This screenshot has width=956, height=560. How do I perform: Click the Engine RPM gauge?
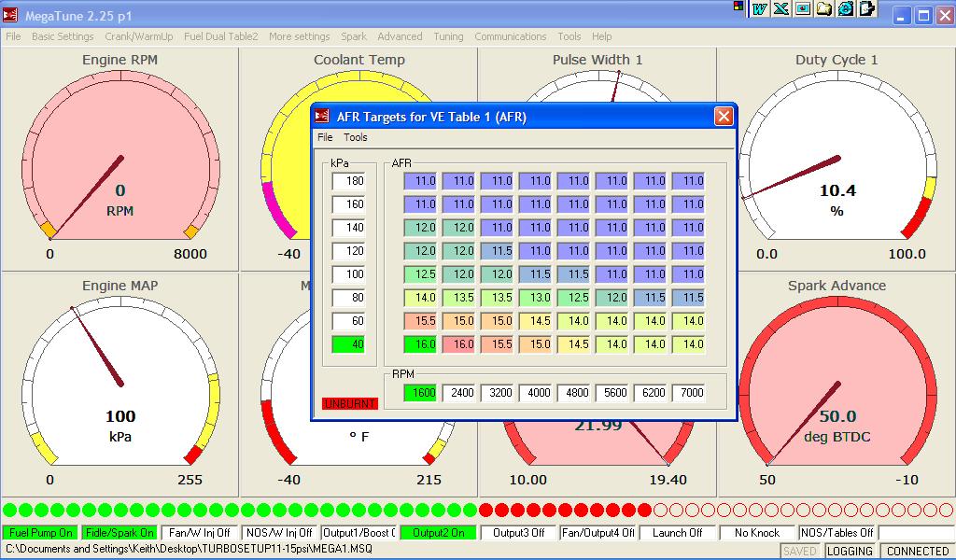(x=120, y=160)
